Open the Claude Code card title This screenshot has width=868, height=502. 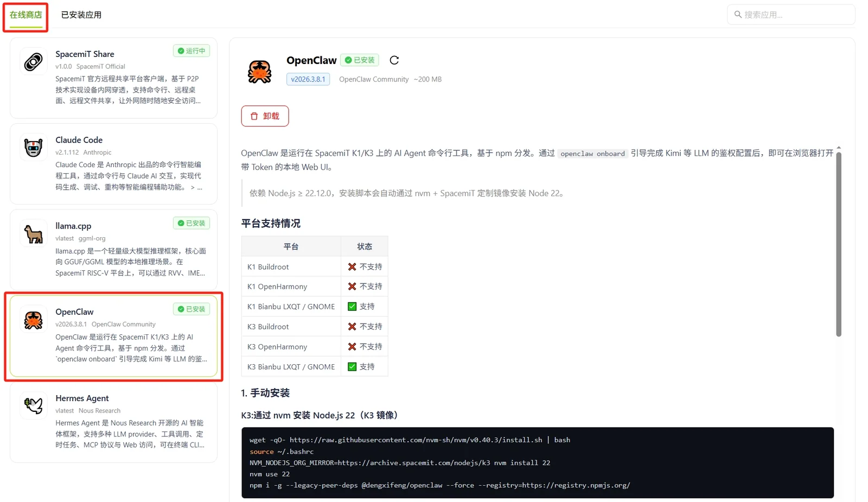79,140
